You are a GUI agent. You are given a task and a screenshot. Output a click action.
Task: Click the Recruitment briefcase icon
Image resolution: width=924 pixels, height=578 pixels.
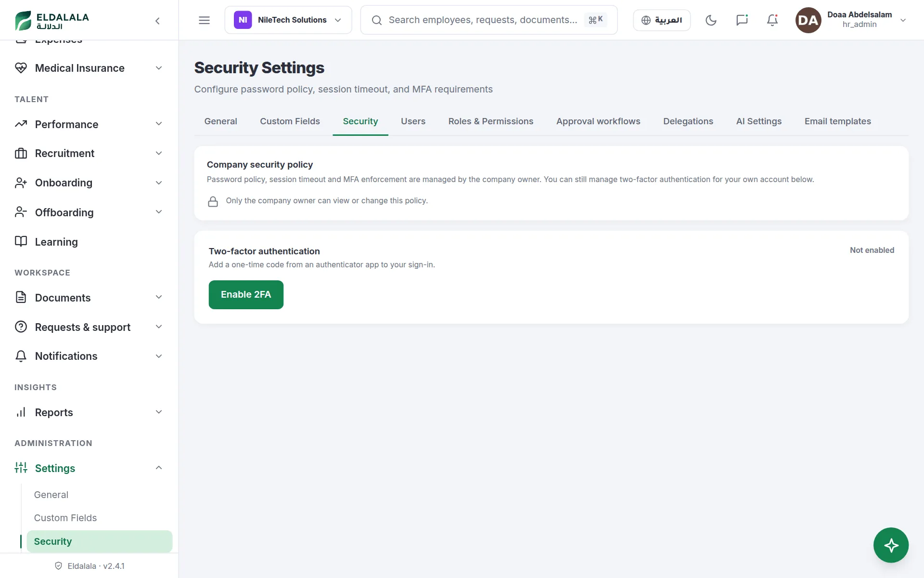tap(21, 153)
